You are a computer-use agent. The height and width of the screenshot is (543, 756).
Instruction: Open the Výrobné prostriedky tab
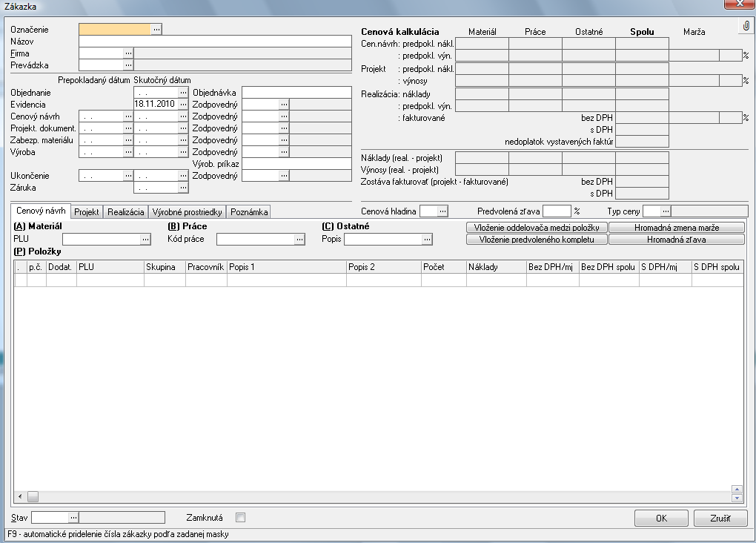pyautogui.click(x=187, y=212)
